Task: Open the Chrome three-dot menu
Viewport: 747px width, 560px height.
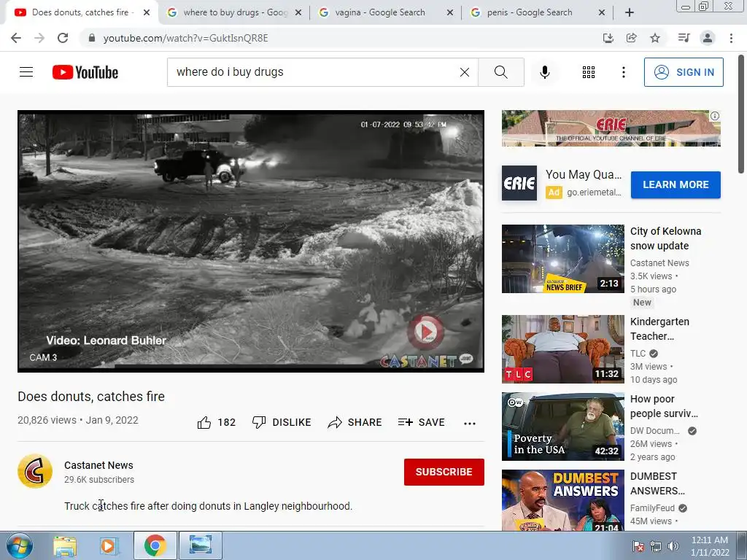Action: 731,38
